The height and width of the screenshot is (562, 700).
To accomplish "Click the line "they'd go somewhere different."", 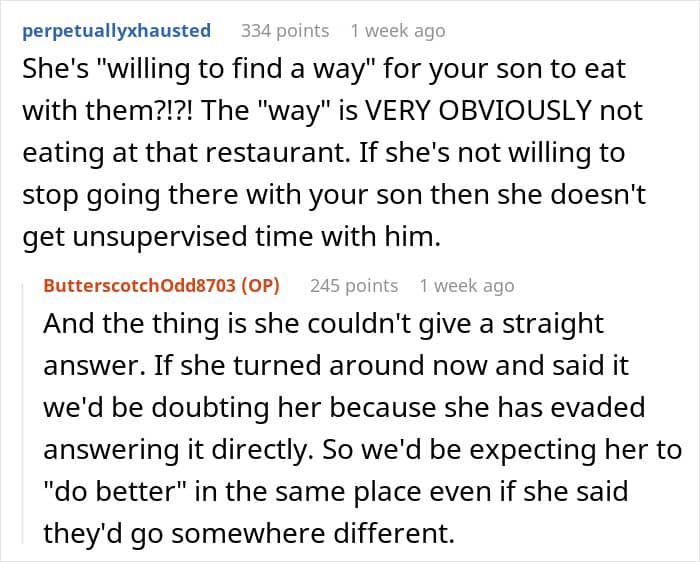I will [249, 533].
